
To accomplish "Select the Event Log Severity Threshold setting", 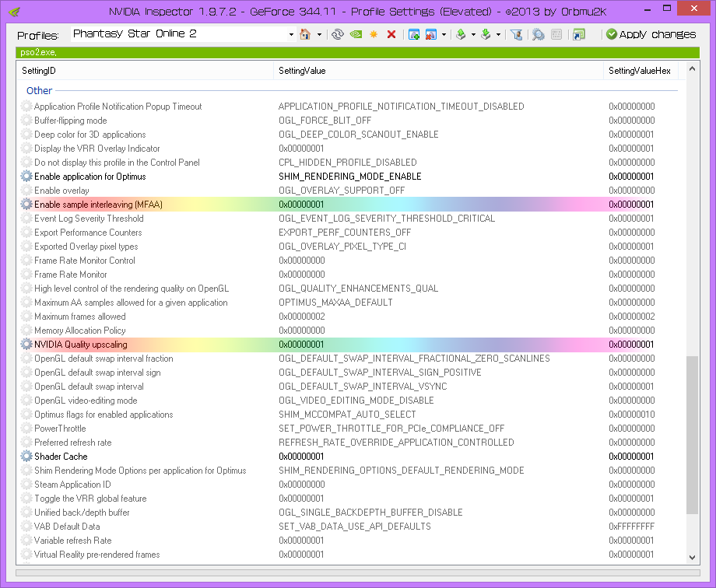I will (x=89, y=219).
